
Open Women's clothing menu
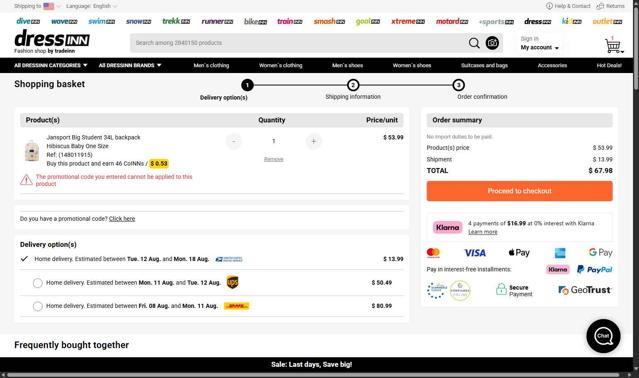coord(280,65)
